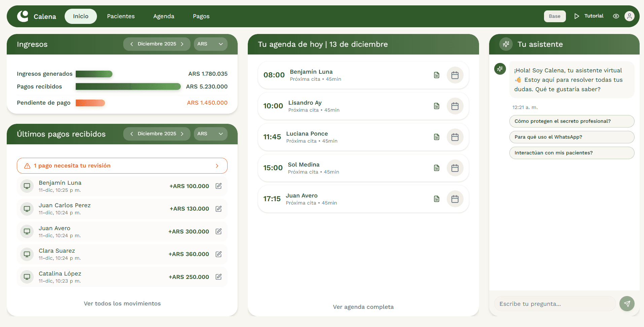
Task: Open the document notes icon for Benjamín Luna's appointment
Action: click(436, 75)
